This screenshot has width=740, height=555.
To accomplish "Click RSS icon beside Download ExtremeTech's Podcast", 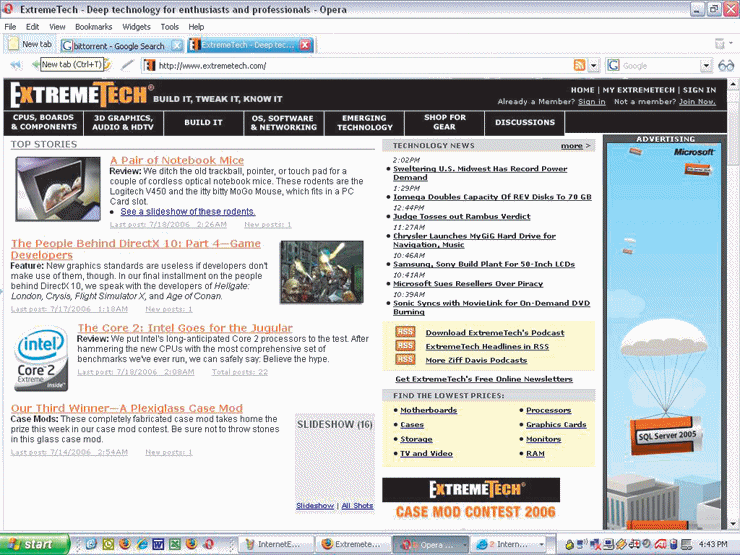I will (x=405, y=332).
